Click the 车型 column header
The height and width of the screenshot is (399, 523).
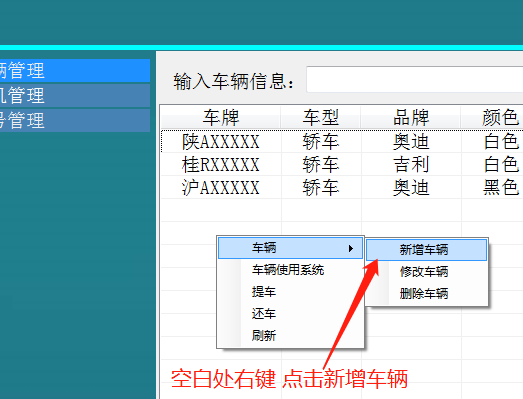[321, 117]
